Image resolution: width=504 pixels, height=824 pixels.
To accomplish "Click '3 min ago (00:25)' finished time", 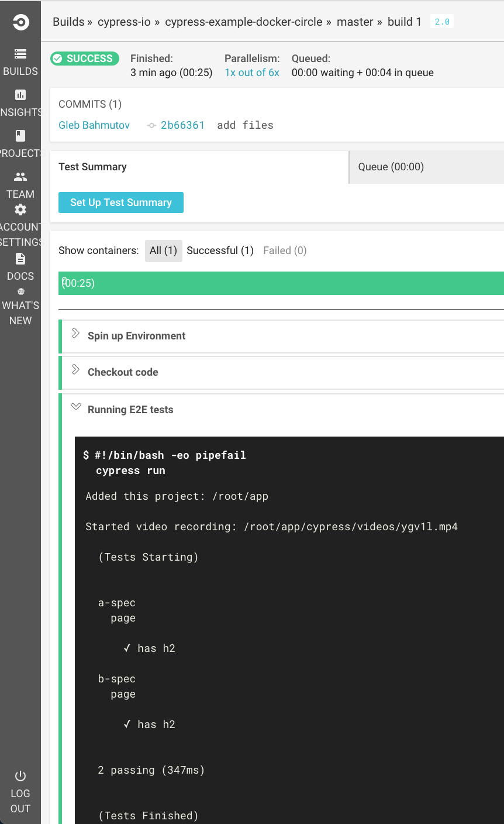I will click(171, 73).
